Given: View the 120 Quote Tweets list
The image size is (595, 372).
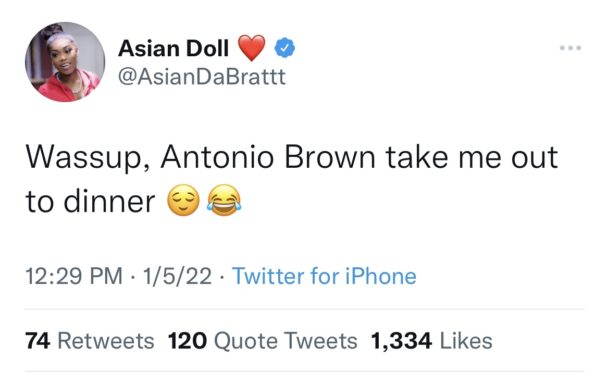Looking at the screenshot, I should 263,340.
